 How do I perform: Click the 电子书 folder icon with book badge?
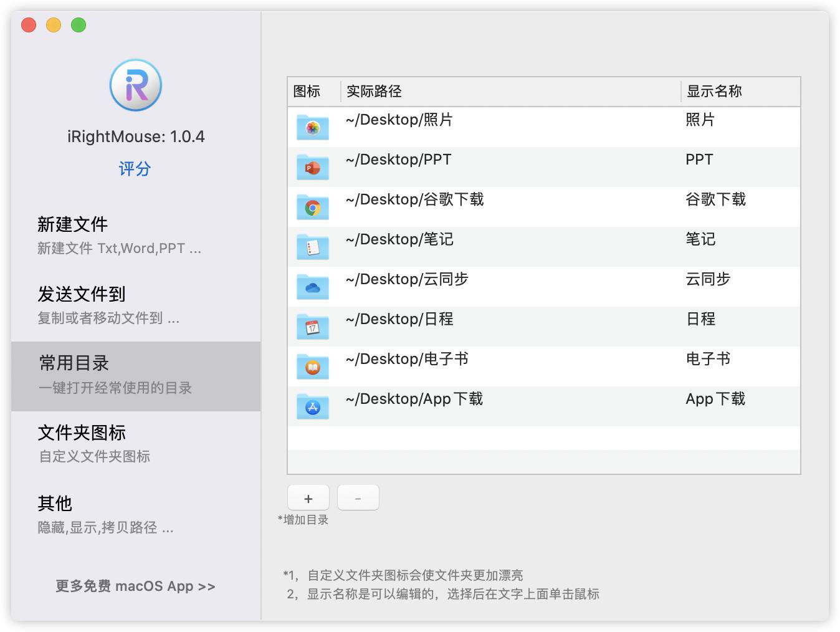(x=312, y=366)
